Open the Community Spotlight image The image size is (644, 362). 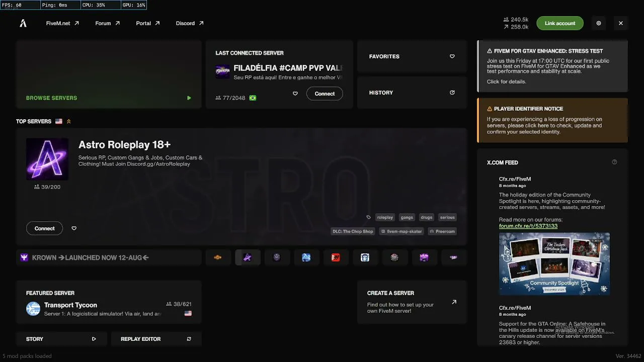pyautogui.click(x=554, y=263)
